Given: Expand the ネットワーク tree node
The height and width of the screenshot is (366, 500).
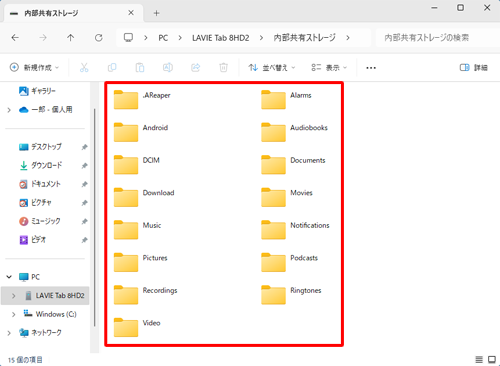Looking at the screenshot, I should tap(9, 333).
